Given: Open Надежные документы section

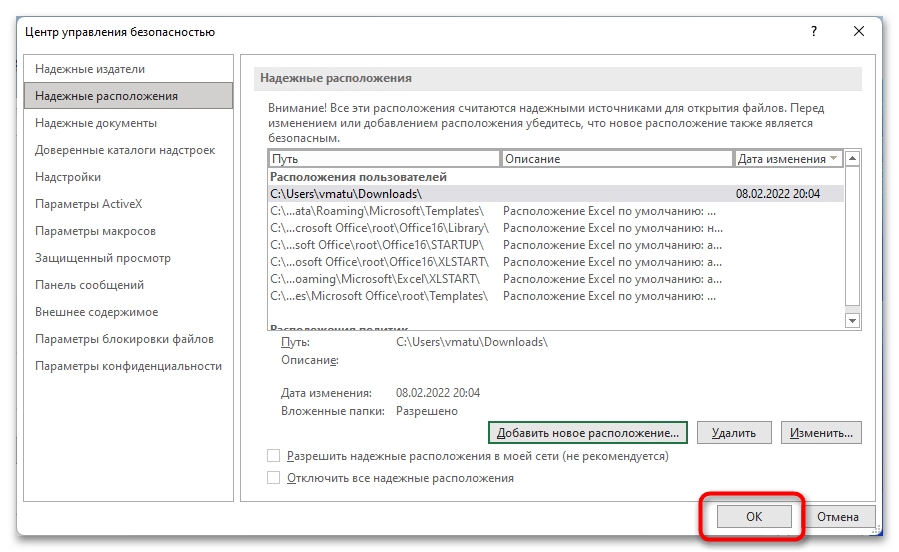Looking at the screenshot, I should pos(128,123).
